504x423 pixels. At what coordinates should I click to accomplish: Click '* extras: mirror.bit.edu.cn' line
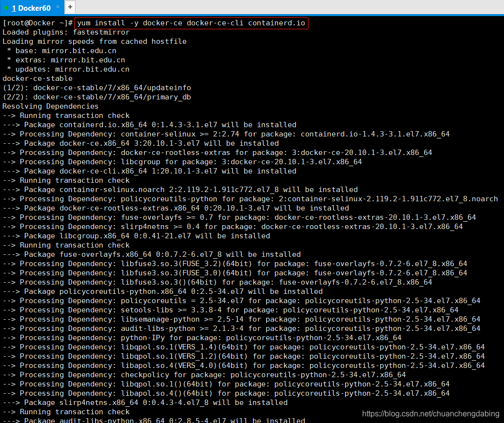(x=66, y=60)
